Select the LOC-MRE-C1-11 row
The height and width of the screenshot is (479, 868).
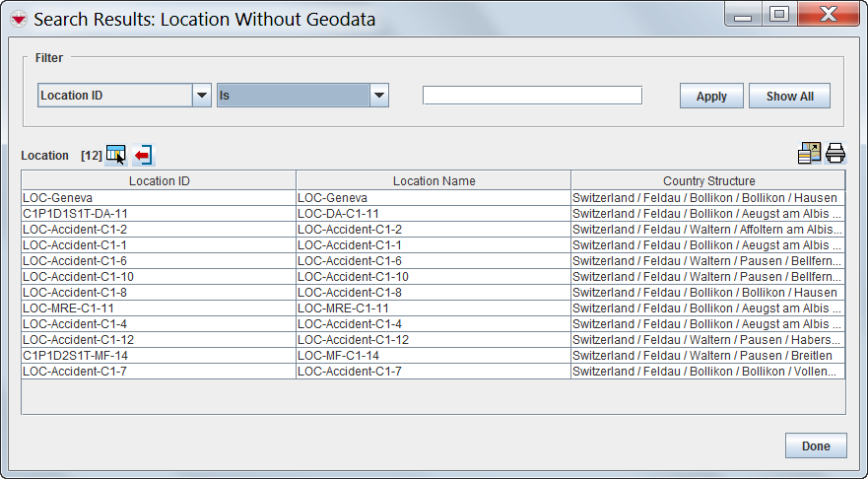pyautogui.click(x=159, y=308)
